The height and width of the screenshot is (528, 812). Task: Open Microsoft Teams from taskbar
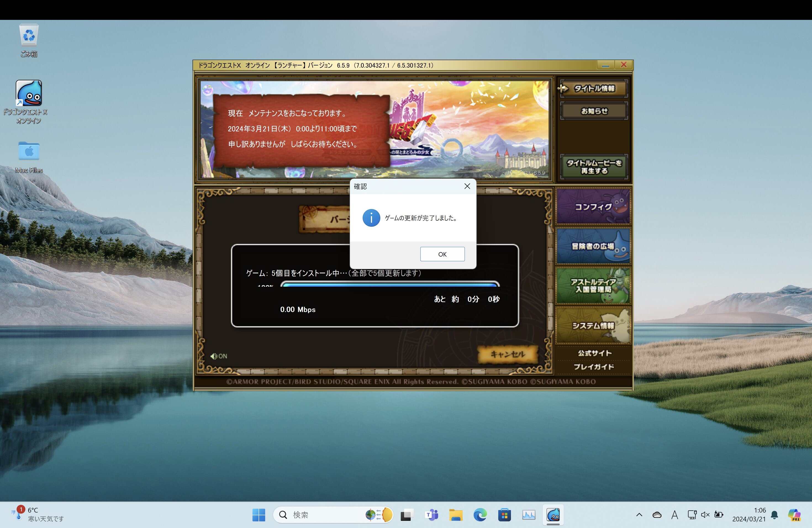coord(432,515)
